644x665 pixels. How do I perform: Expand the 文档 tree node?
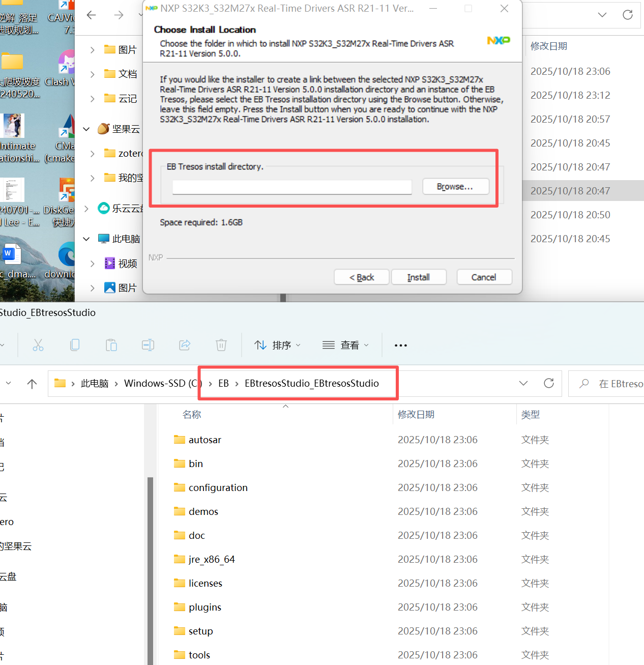pos(92,74)
